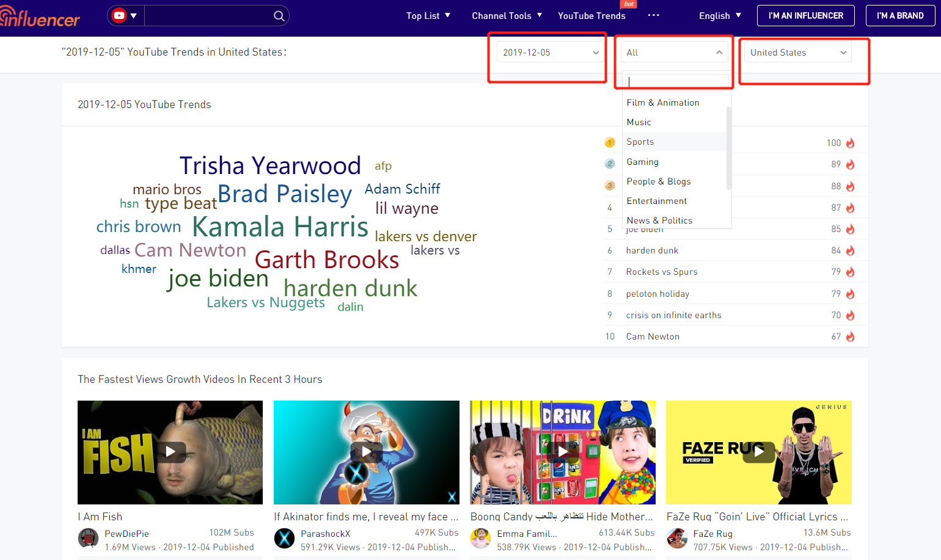Click flame icon beside score 84
Image resolution: width=941 pixels, height=560 pixels.
pos(850,250)
